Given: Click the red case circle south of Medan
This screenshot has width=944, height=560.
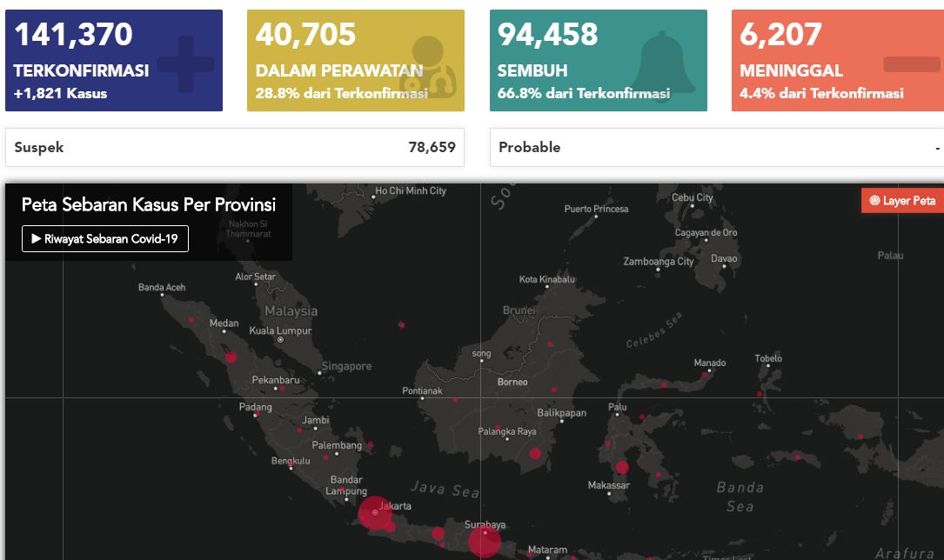Looking at the screenshot, I should click(x=231, y=357).
